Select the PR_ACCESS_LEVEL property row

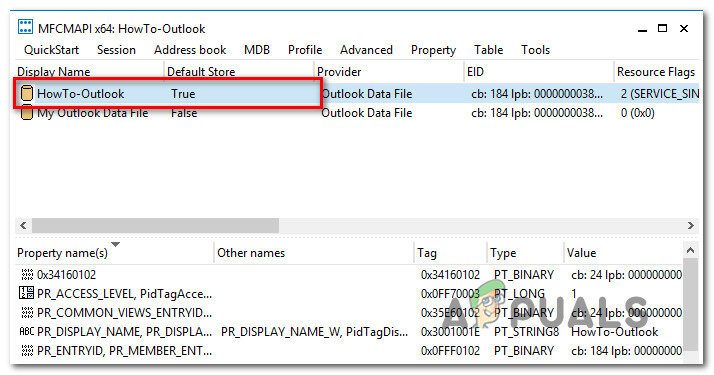point(349,294)
